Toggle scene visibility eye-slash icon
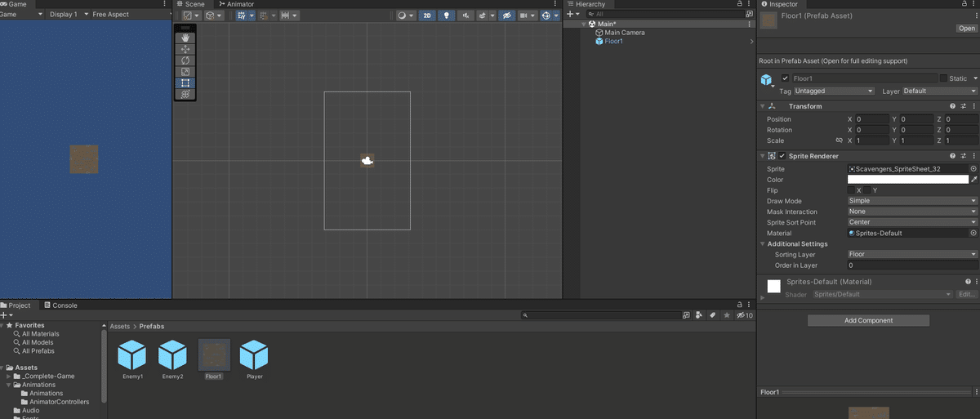 click(507, 16)
